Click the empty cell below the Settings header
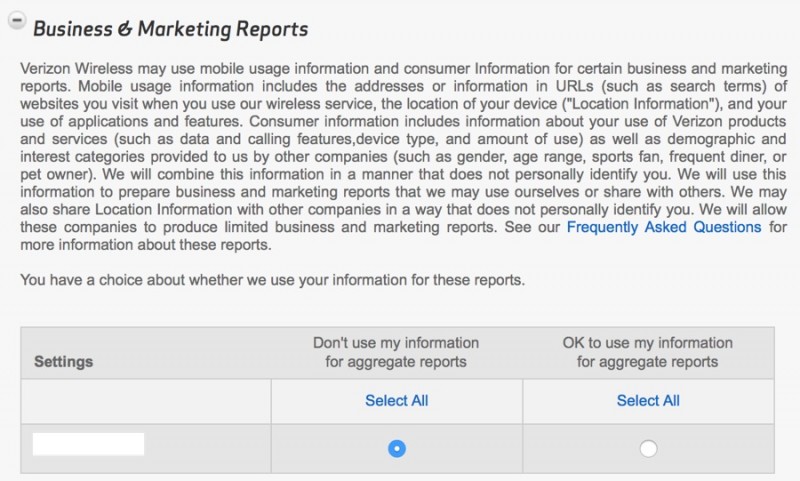The height and width of the screenshot is (481, 800). 146,401
